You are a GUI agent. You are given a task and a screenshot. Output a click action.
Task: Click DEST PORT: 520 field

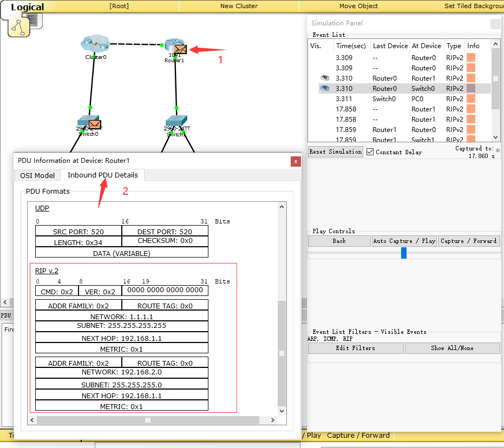click(x=165, y=231)
